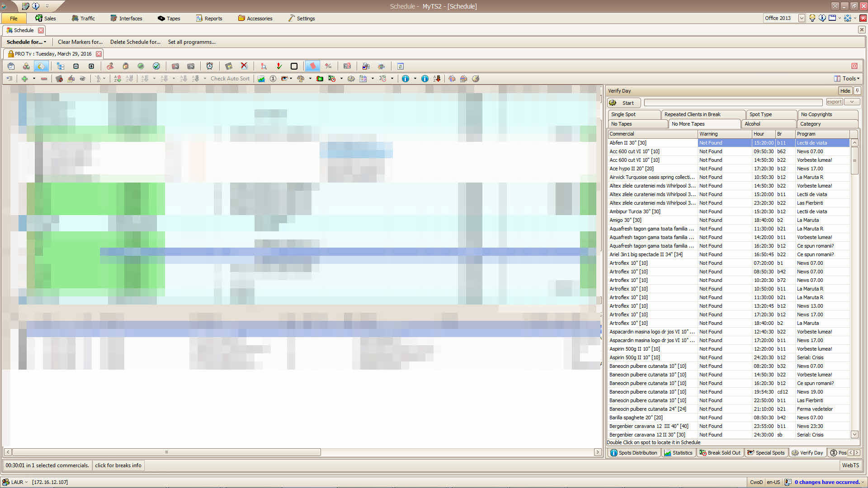This screenshot has height=488, width=868.
Task: Click the tree structure view icon
Action: [60, 66]
